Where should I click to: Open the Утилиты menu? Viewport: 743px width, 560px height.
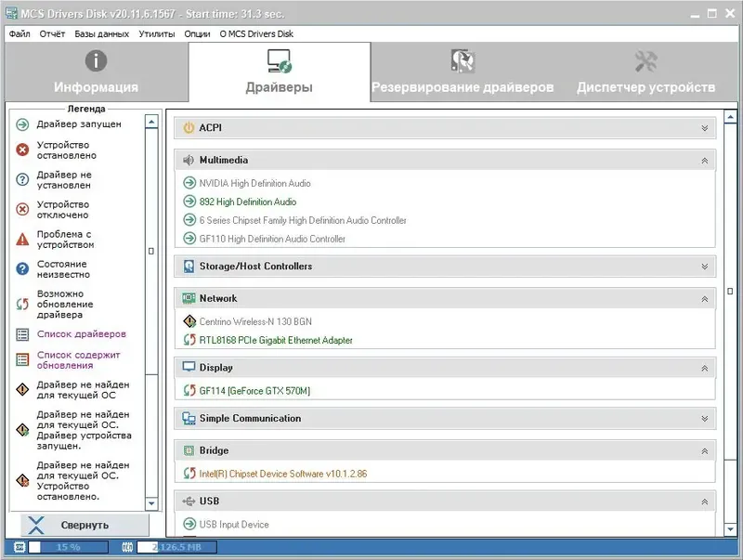tap(157, 33)
